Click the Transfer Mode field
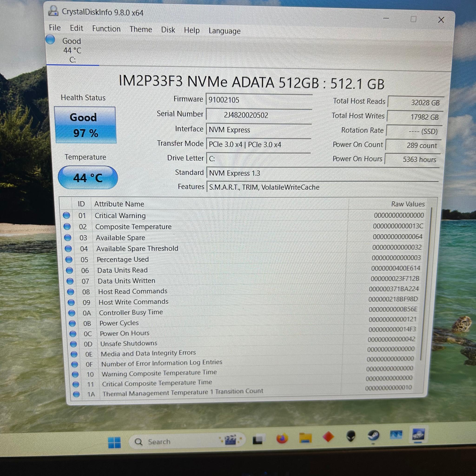The width and height of the screenshot is (476, 476). tap(259, 144)
